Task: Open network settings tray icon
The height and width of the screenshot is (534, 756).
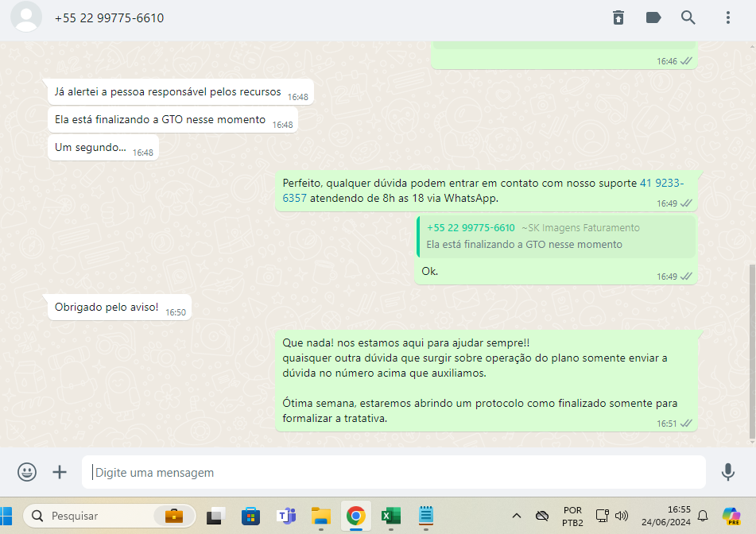Action: [x=603, y=516]
